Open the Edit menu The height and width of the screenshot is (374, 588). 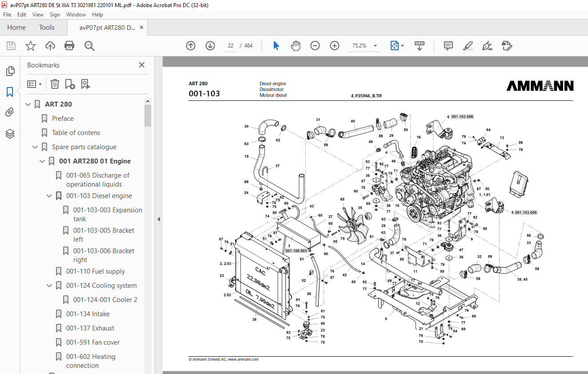pos(22,15)
